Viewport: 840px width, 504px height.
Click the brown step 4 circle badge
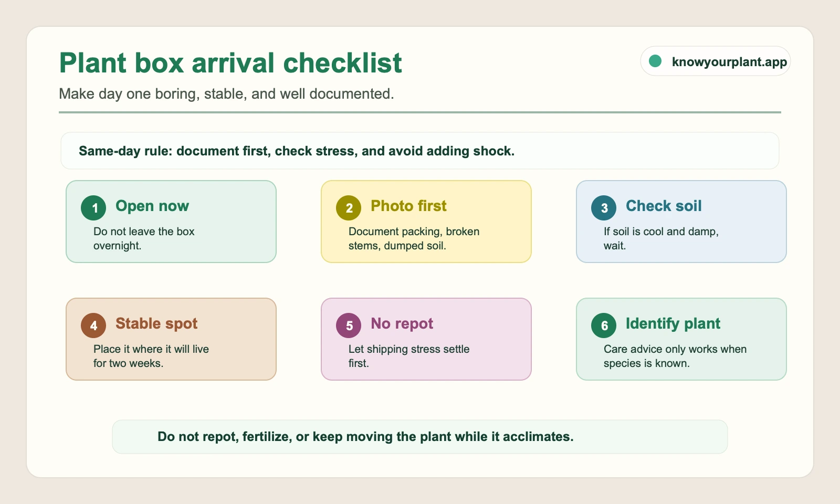(x=93, y=325)
